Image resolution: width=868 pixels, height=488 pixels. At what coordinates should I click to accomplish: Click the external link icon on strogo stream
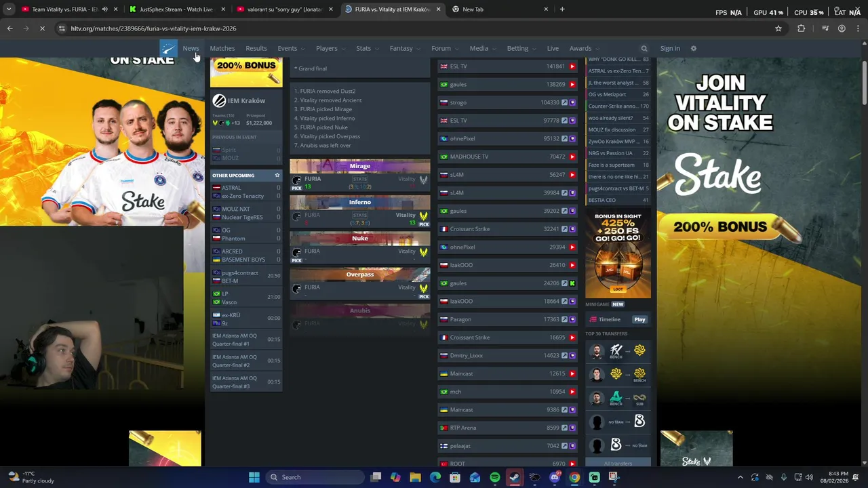(564, 102)
